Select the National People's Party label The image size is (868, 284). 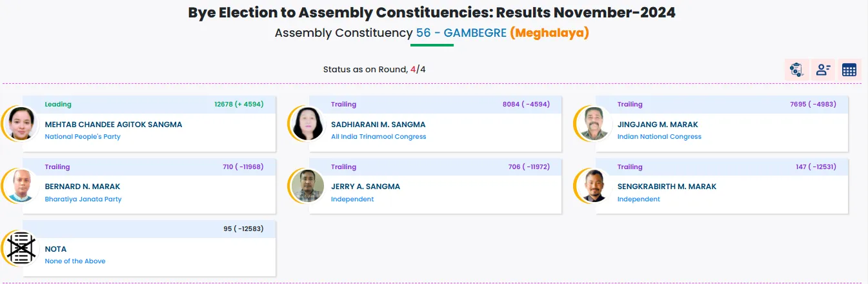coord(83,137)
